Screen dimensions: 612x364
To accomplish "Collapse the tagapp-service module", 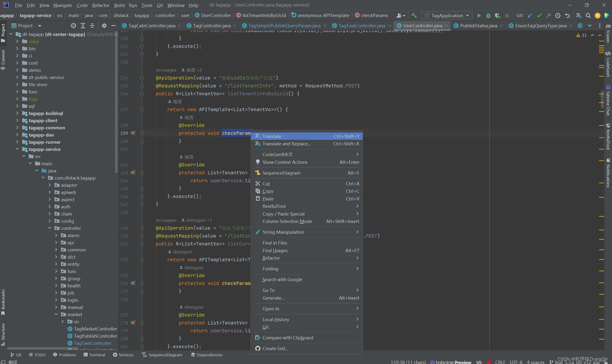I will 17,149.
